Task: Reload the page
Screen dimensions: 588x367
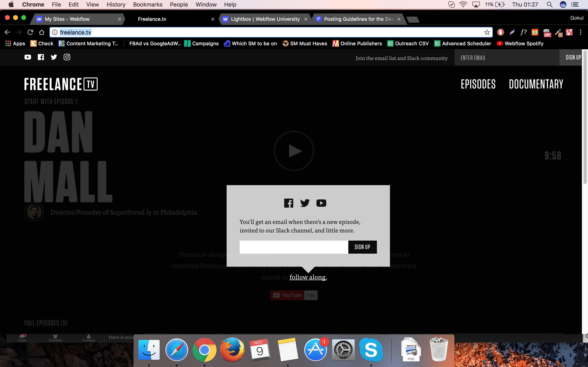Action: [30, 32]
